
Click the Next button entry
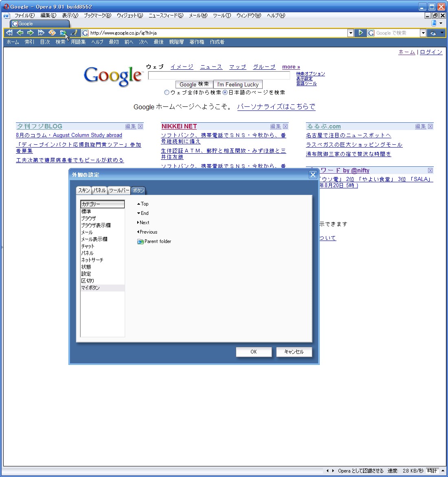click(143, 223)
